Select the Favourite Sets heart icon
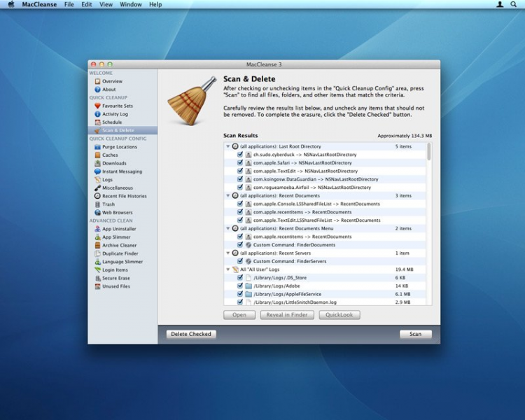This screenshot has height=420, width=525. [x=97, y=106]
